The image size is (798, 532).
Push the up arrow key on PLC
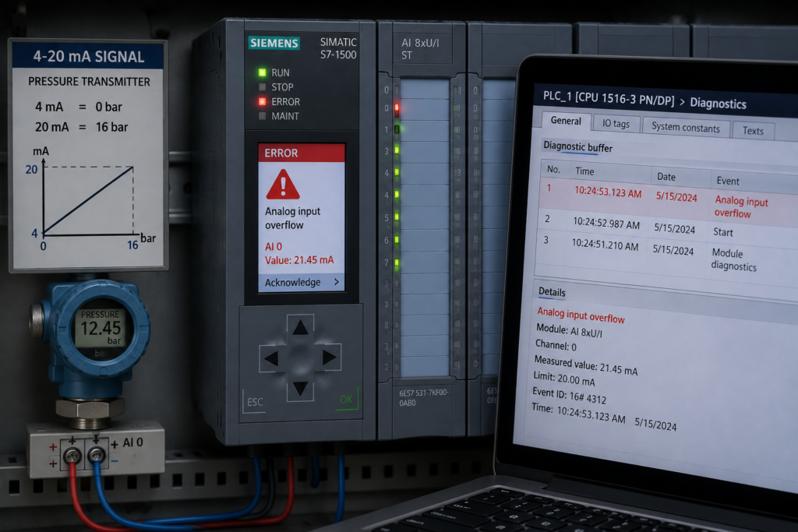click(300, 328)
